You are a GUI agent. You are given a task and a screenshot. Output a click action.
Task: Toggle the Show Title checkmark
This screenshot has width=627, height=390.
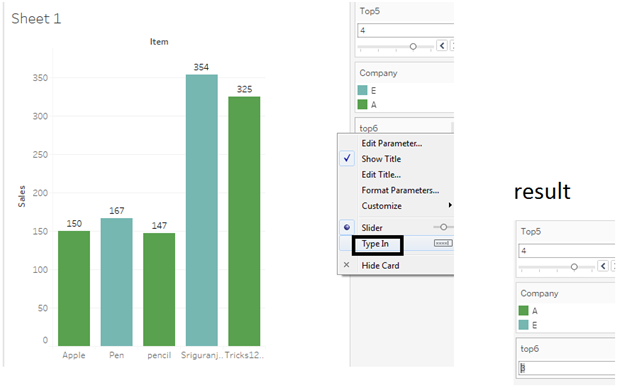(347, 158)
